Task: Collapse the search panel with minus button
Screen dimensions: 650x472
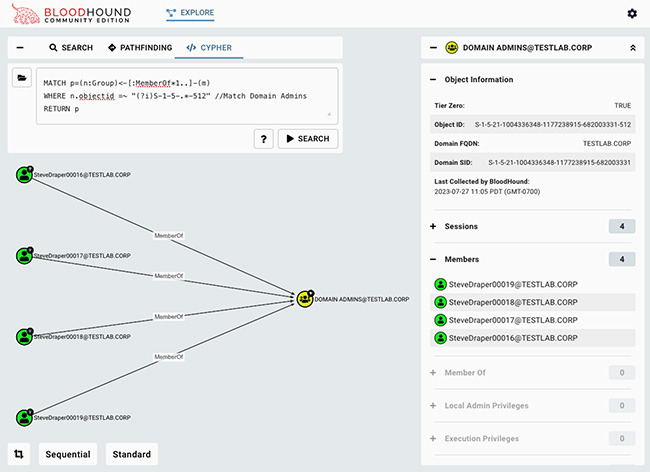Action: click(x=21, y=47)
